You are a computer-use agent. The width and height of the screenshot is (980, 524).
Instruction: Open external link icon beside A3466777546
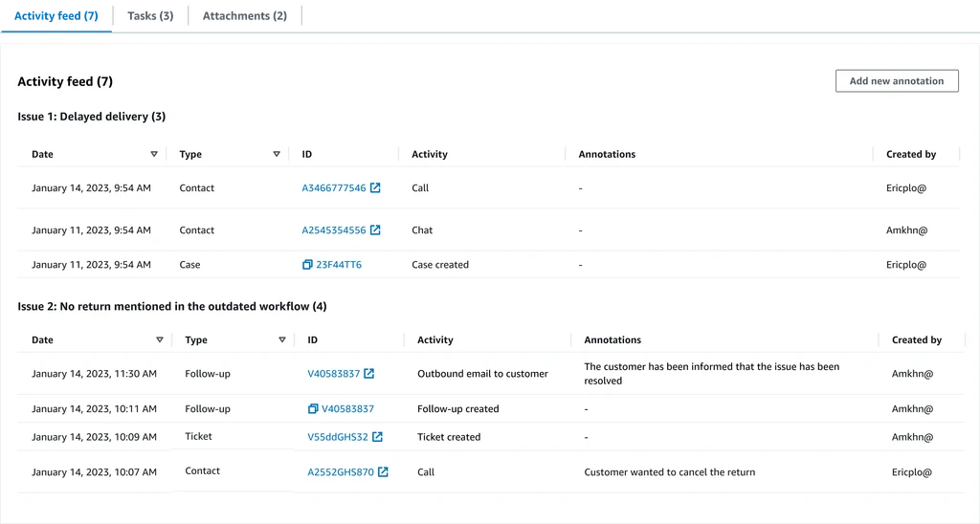coord(375,188)
